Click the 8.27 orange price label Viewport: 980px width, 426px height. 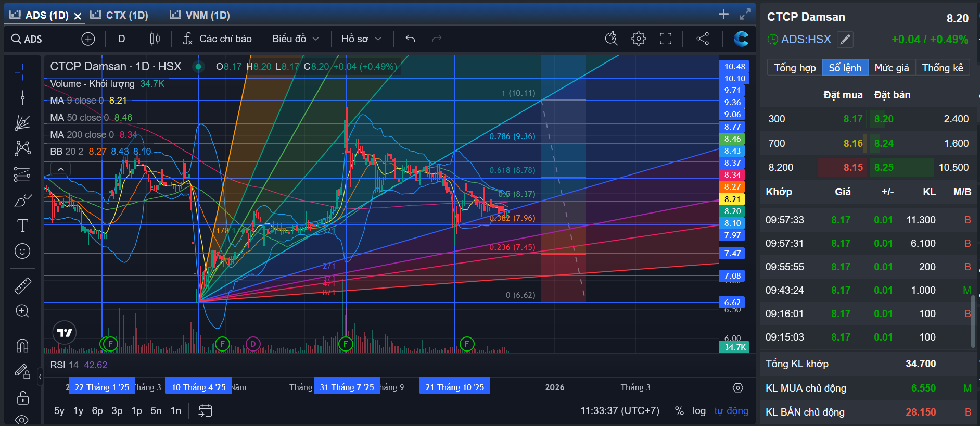click(732, 187)
